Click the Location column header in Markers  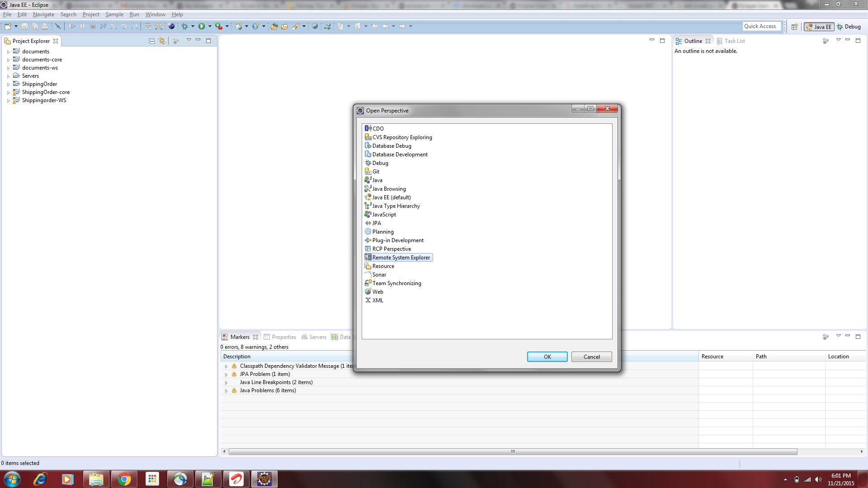click(x=845, y=357)
